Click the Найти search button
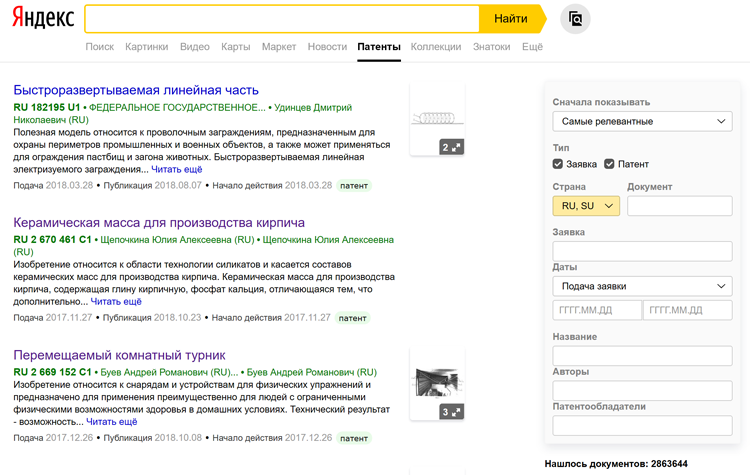Screen dimensions: 750x475 click(x=511, y=19)
